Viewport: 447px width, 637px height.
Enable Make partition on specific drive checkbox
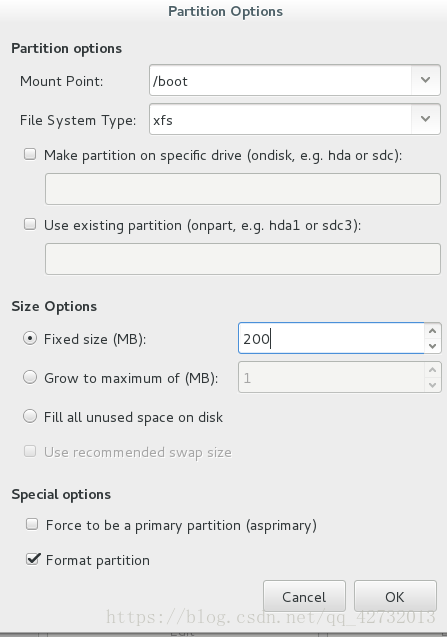pos(30,154)
